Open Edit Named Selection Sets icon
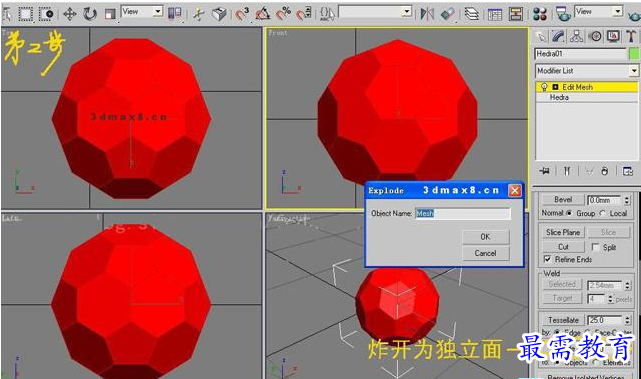The height and width of the screenshot is (379, 641). [x=327, y=14]
